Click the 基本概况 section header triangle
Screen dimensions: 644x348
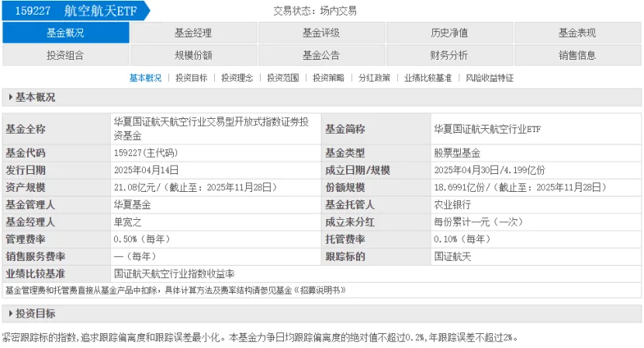(11, 97)
